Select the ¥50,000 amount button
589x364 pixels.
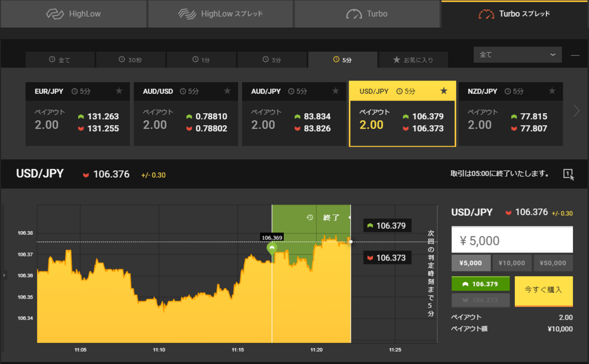pyautogui.click(x=553, y=263)
